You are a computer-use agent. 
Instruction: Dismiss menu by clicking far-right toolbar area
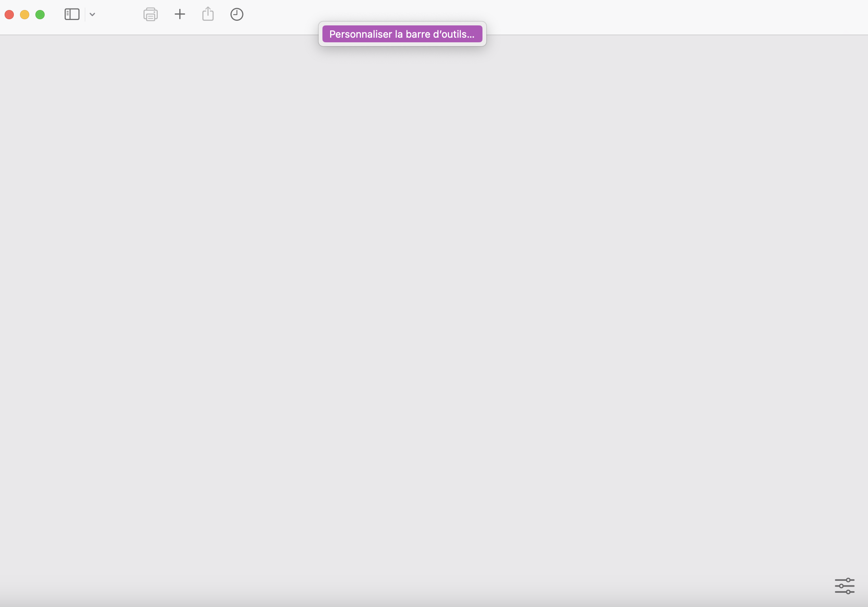click(x=827, y=15)
